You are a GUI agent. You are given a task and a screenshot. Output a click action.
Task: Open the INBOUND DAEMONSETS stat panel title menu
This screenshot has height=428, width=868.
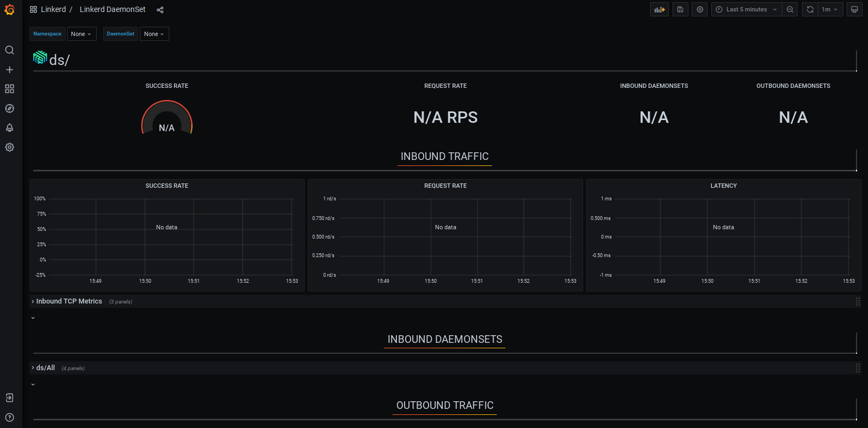coord(654,86)
